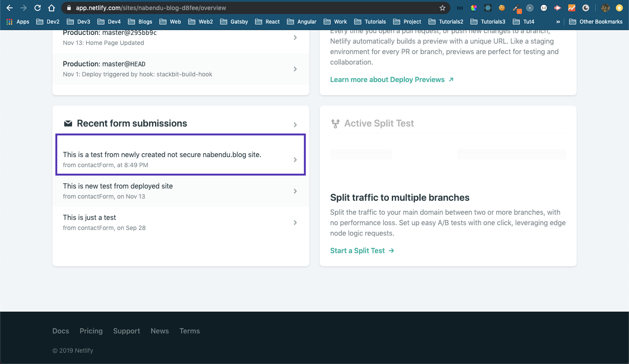This screenshot has width=629, height=364.
Task: Open the Tutorials2 bookmarks folder
Action: click(x=446, y=21)
